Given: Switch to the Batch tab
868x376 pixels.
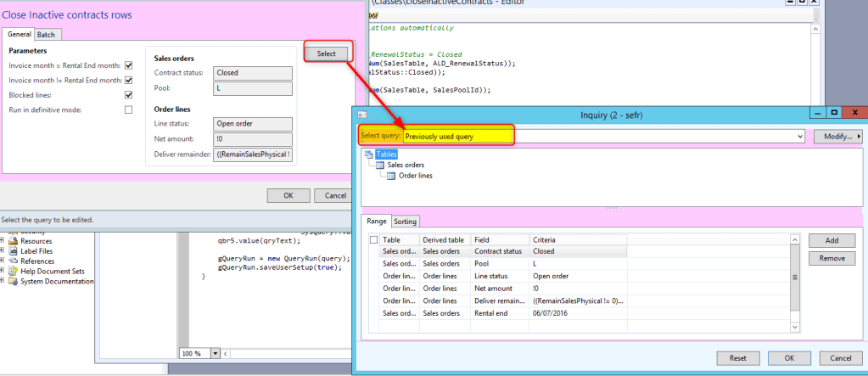Looking at the screenshot, I should pyautogui.click(x=46, y=34).
